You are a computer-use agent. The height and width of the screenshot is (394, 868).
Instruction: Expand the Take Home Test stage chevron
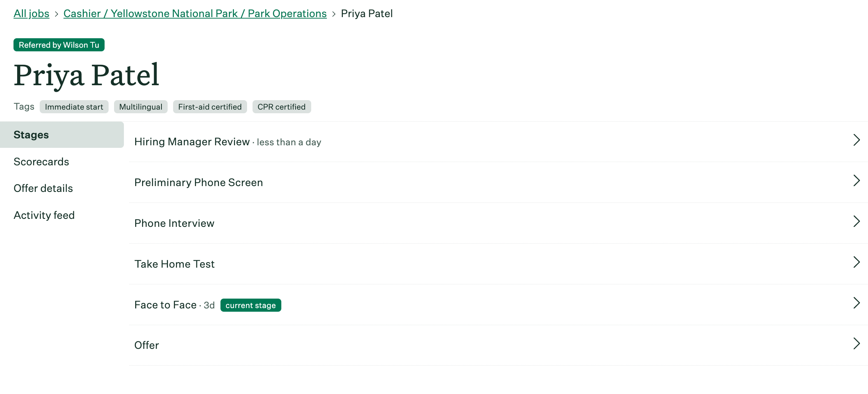click(856, 263)
